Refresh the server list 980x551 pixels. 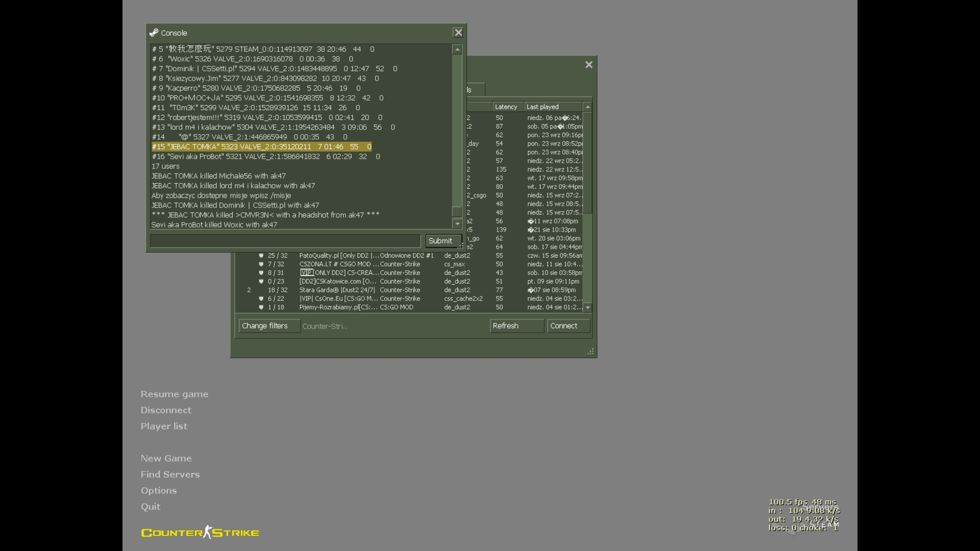point(516,326)
